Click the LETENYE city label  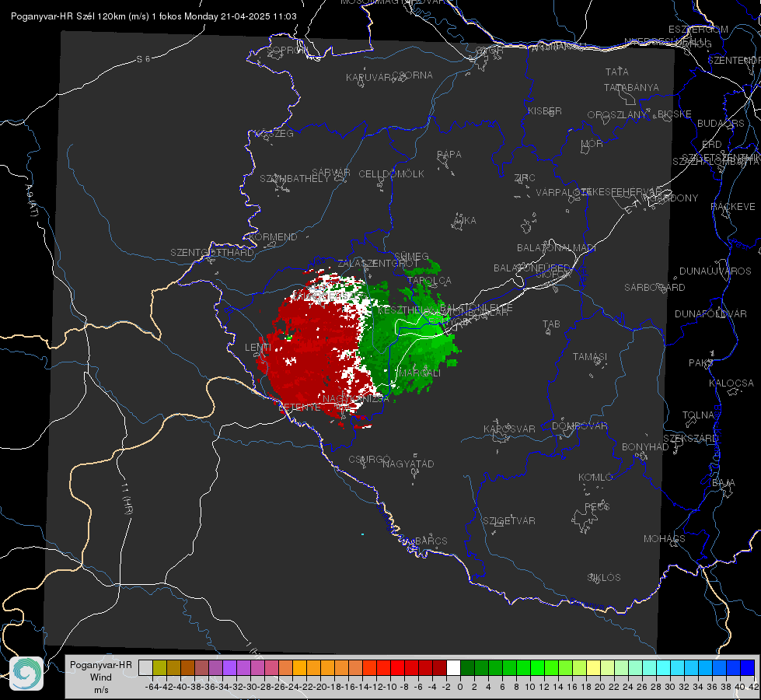pos(299,408)
